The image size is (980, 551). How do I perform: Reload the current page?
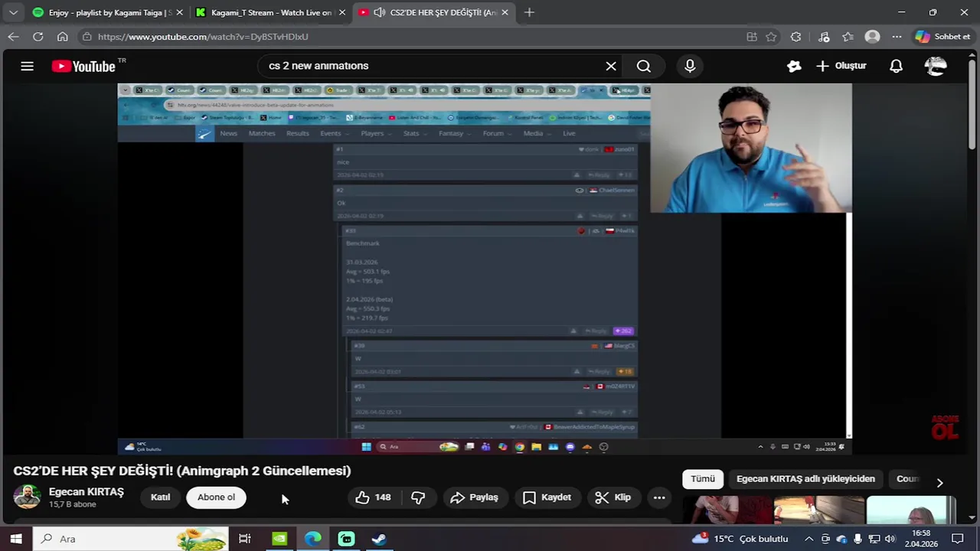pos(38,37)
